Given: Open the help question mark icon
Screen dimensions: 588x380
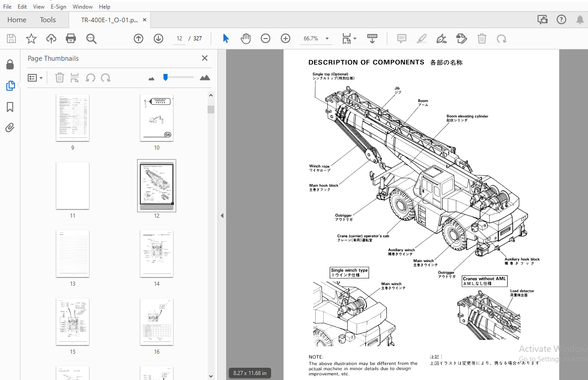Looking at the screenshot, I should [562, 19].
